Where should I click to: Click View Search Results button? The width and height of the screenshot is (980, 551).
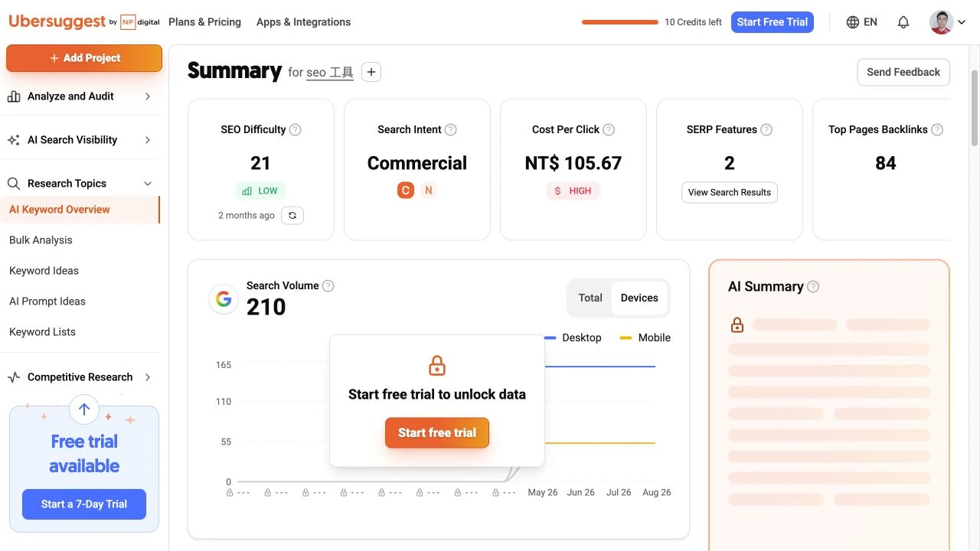[730, 192]
